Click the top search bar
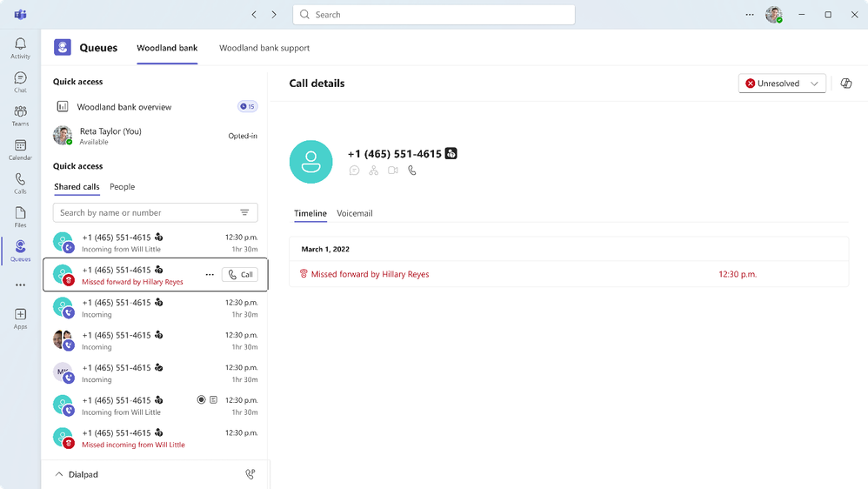Image resolution: width=868 pixels, height=489 pixels. (x=433, y=15)
